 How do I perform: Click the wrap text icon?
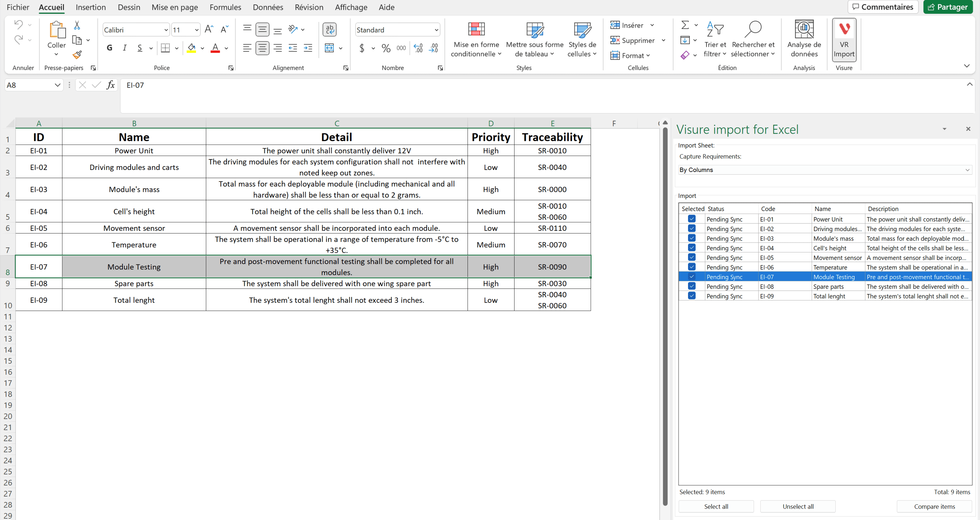tap(329, 29)
